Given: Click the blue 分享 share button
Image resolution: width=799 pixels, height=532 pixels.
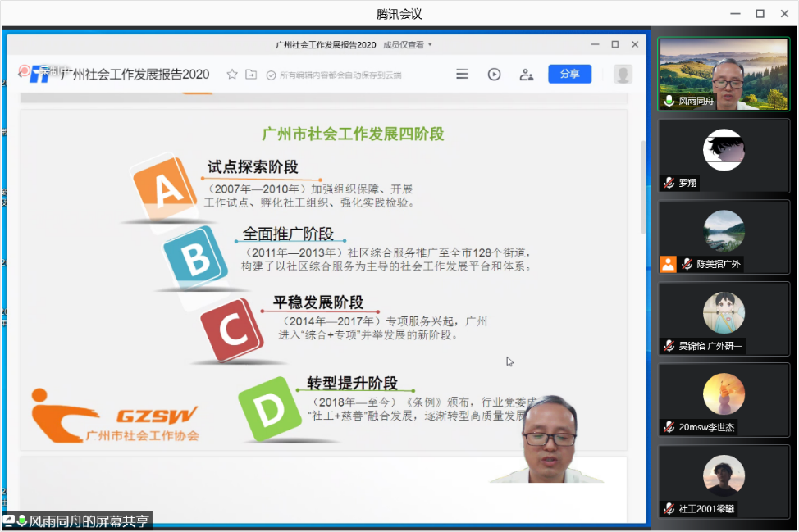Looking at the screenshot, I should pos(569,74).
